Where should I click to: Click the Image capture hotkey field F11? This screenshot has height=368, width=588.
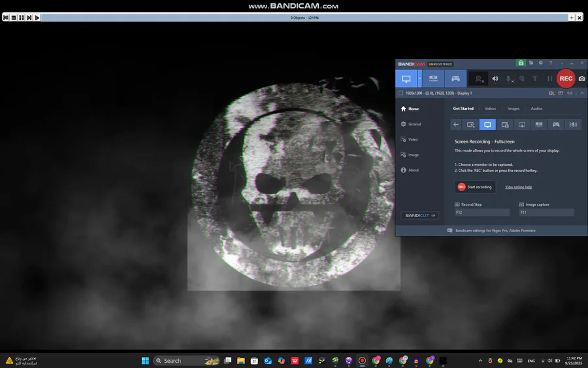tap(546, 212)
